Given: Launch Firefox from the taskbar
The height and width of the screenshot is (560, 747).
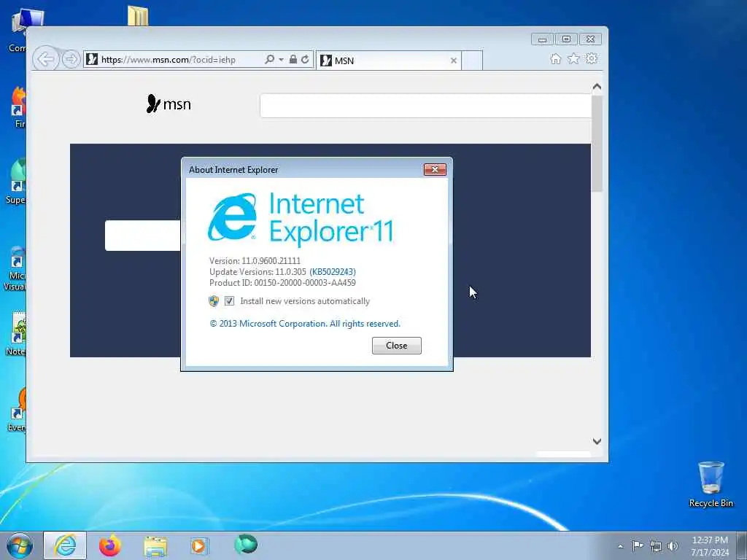Looking at the screenshot, I should pos(109,545).
